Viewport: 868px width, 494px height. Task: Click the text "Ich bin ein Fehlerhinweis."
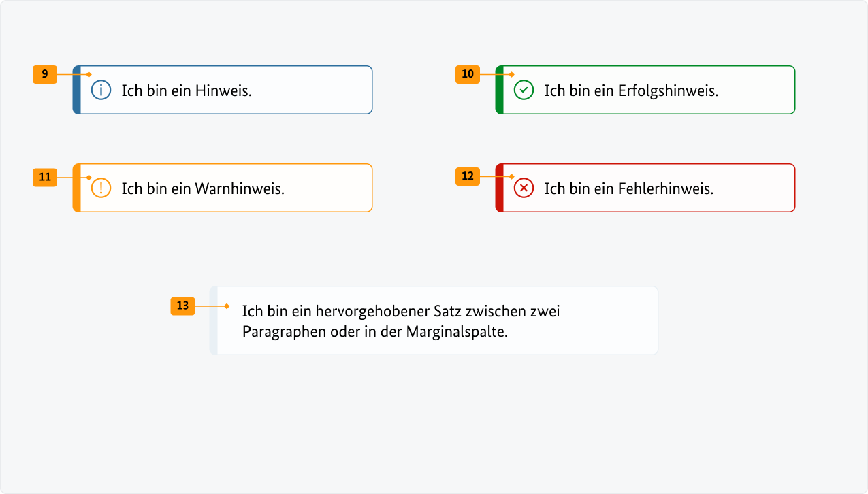click(628, 188)
